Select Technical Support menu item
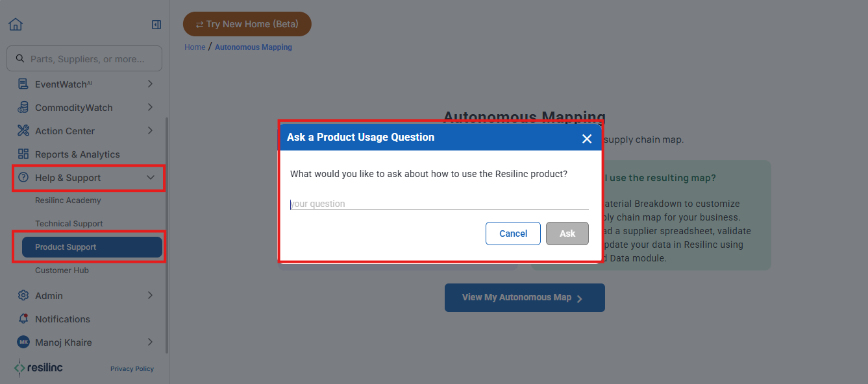 69,224
